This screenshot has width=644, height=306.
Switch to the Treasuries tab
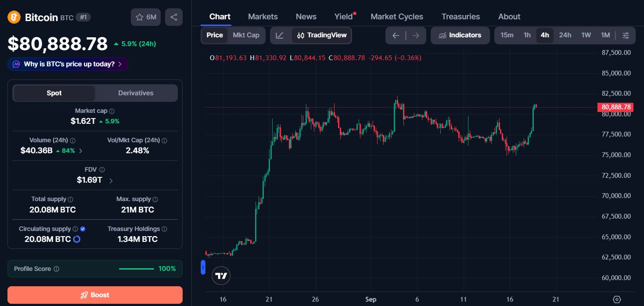point(461,17)
